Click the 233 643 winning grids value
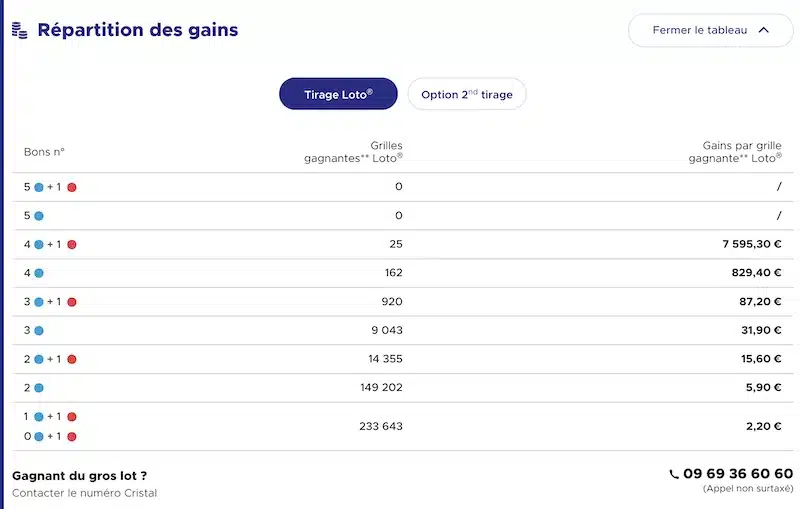800x509 pixels. (x=381, y=426)
